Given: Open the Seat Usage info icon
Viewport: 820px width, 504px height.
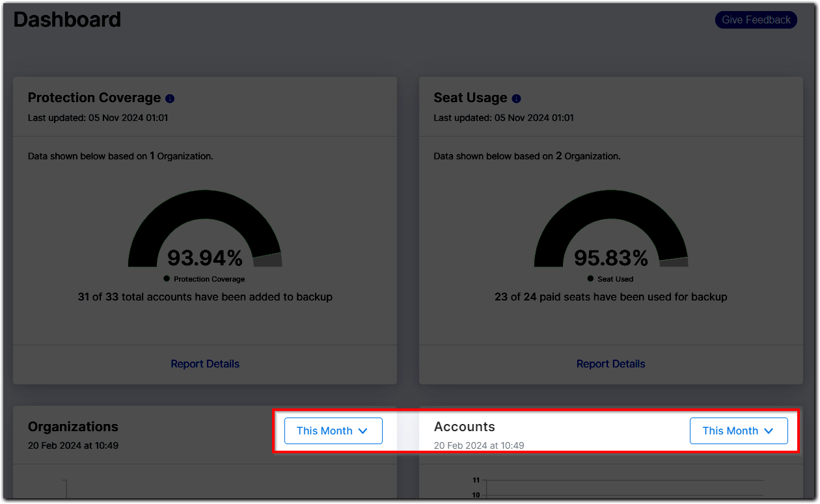Looking at the screenshot, I should [x=516, y=98].
